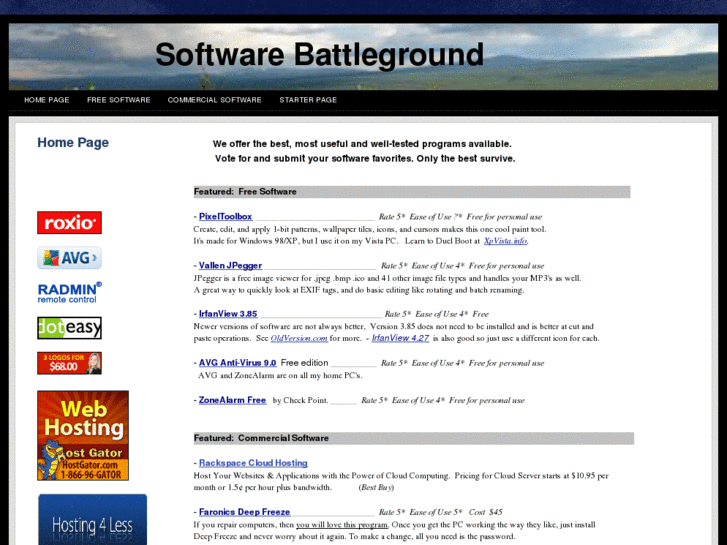Open the OldVersion.com link
Screen dimensions: 727x545
point(299,338)
